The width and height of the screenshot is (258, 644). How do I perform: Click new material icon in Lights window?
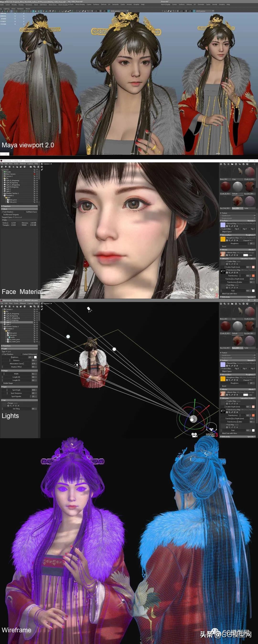click(x=221, y=304)
